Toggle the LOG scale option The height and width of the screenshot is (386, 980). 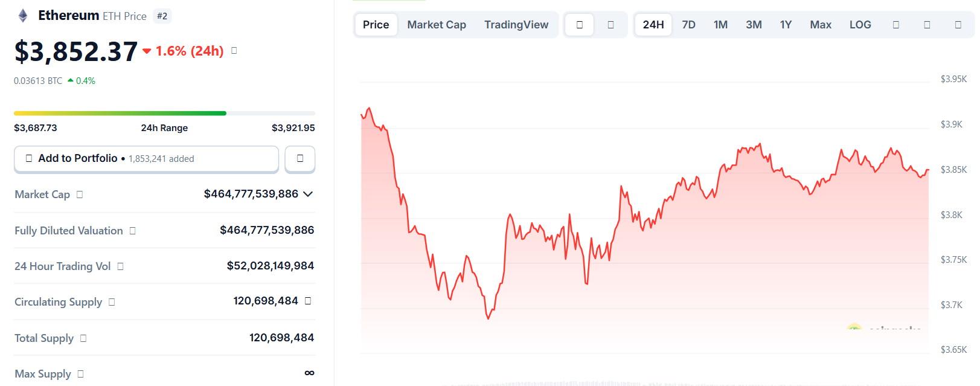[860, 25]
